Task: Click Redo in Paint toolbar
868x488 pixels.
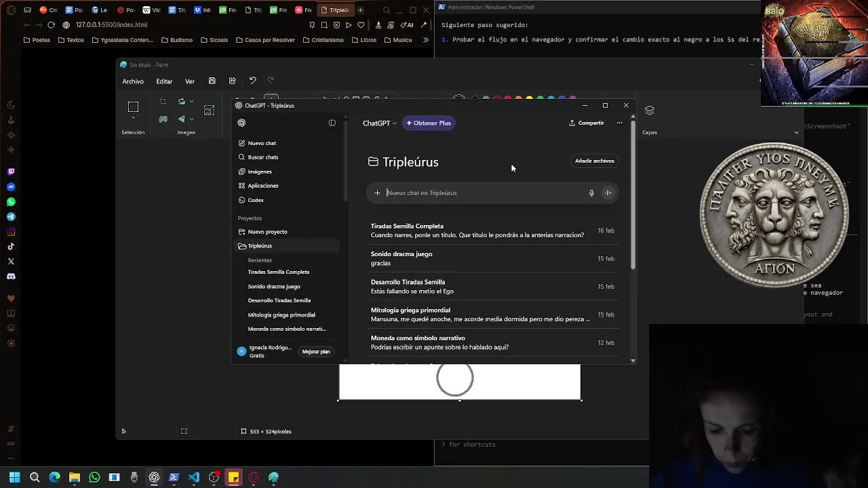Action: [x=271, y=81]
